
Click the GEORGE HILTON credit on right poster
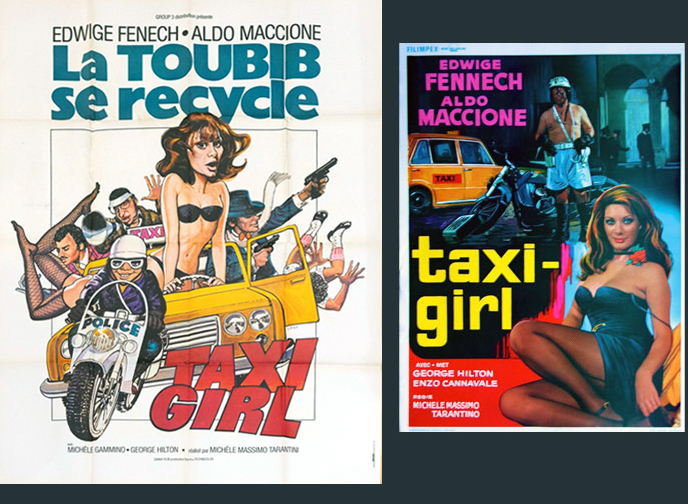[x=453, y=374]
